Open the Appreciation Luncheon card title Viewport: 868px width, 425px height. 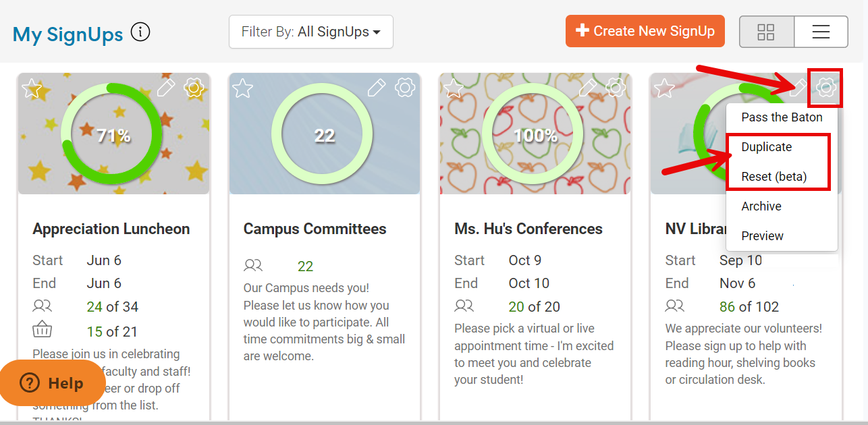point(111,229)
